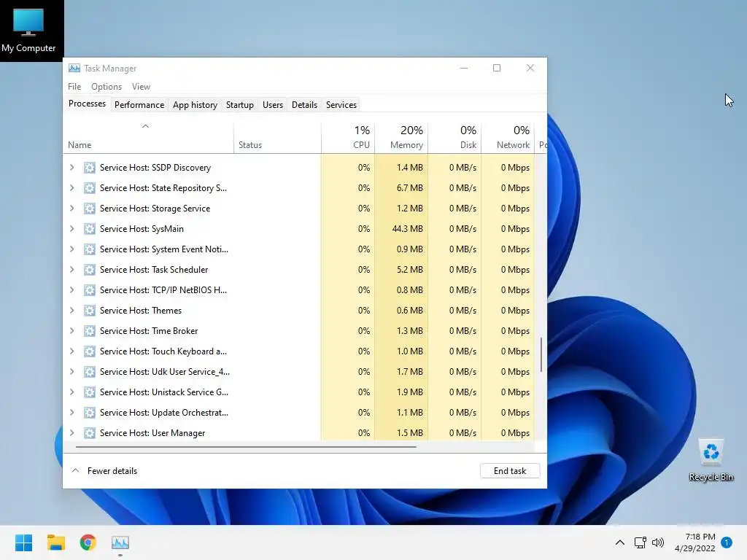This screenshot has height=560, width=747.
Task: Sort by the Status column header
Action: (x=277, y=138)
